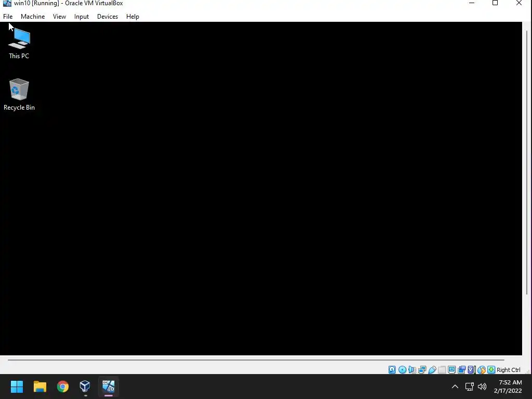
Task: Click the shared folders status indicator
Action: 442,370
